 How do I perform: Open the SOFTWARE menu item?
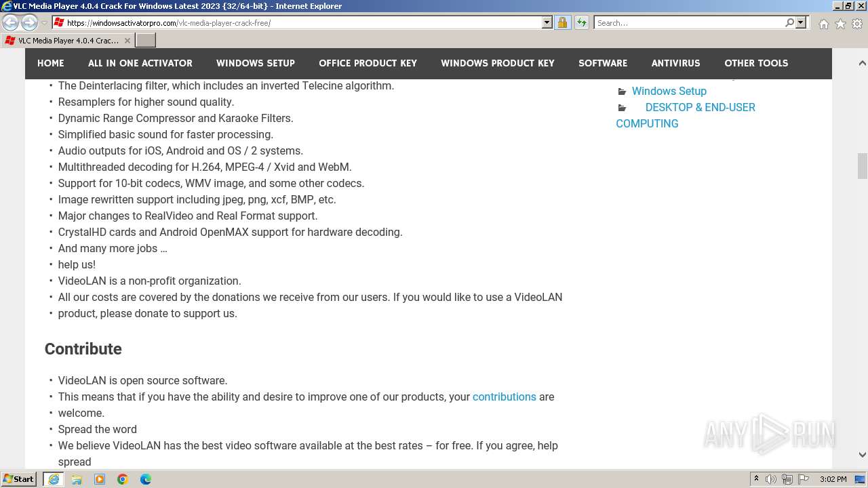(603, 63)
